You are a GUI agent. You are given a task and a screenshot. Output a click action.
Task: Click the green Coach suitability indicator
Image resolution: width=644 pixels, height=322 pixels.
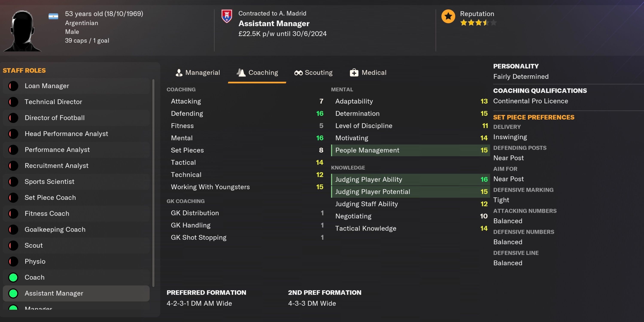tap(13, 277)
